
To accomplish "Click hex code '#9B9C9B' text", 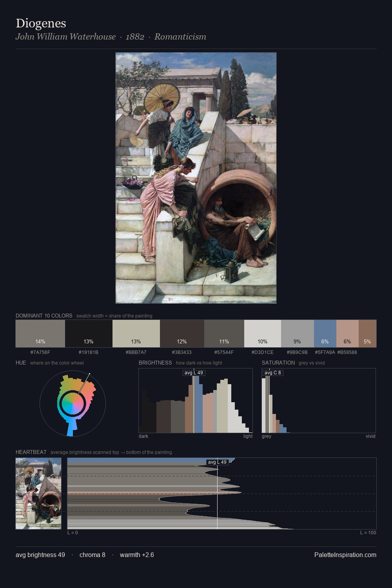I will tap(298, 352).
